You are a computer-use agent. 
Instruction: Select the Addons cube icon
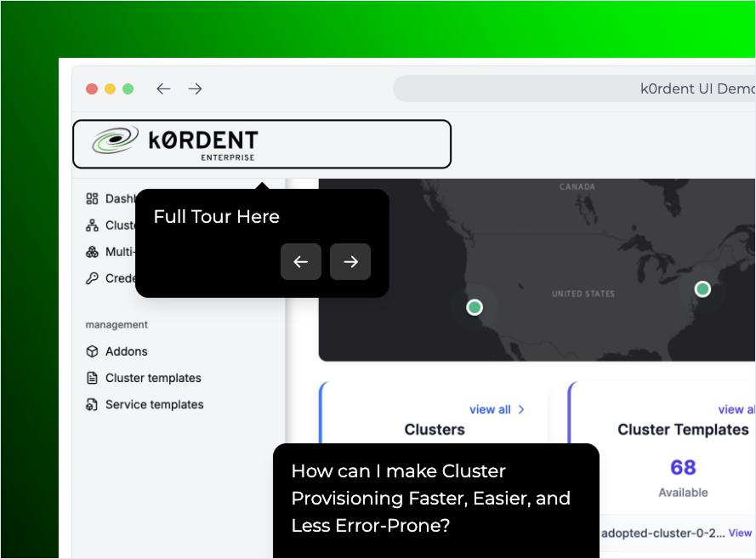(92, 351)
